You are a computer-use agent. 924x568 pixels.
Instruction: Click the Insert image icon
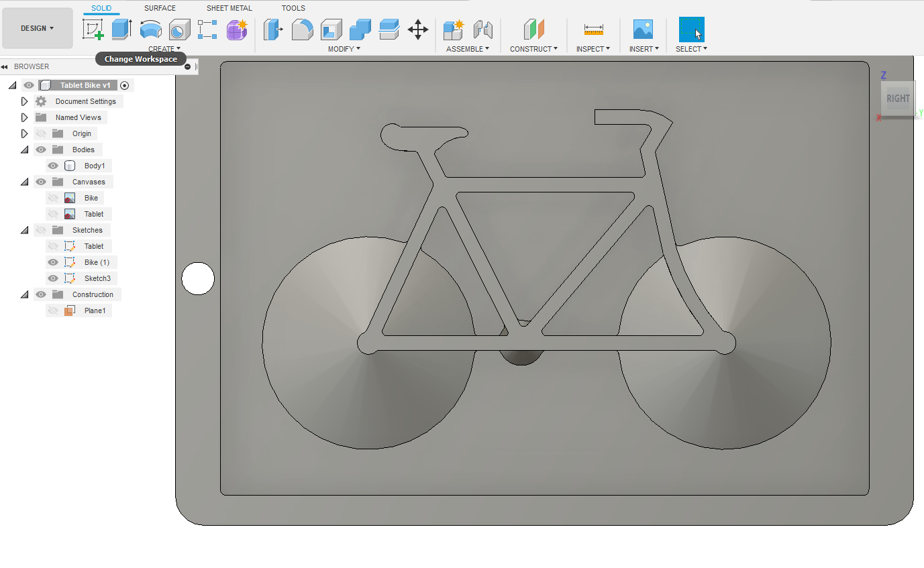(643, 30)
